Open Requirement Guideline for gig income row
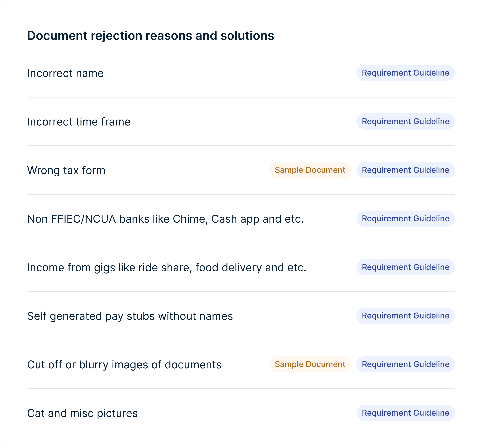Screen dimensions: 482x448 click(x=405, y=267)
